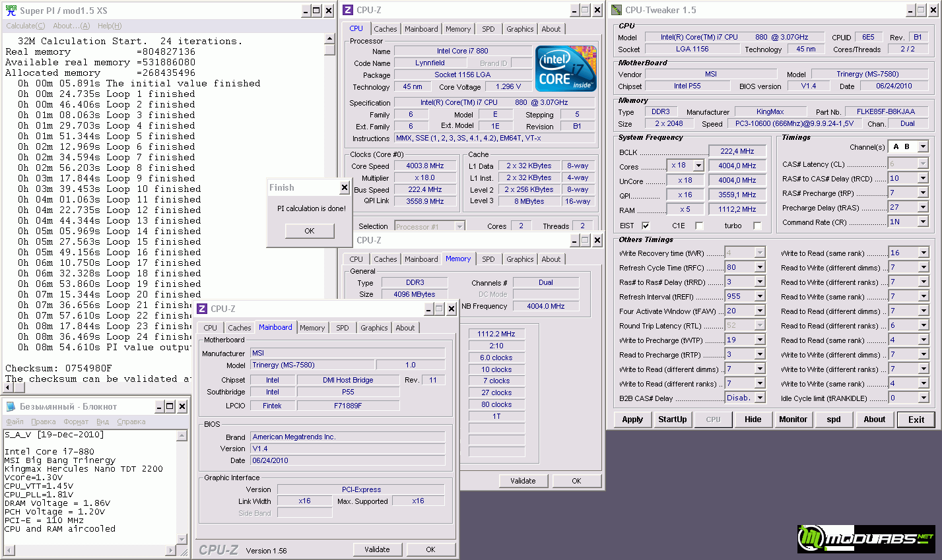Select the Memory tab in CPU-Z Mainboard window
Screen dimensions: 942x560
point(312,328)
